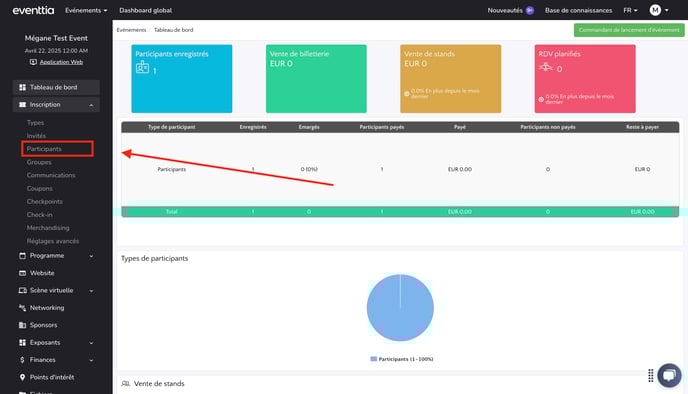This screenshot has height=394, width=688.
Task: Click the green Commandant de lancement button
Action: click(629, 30)
